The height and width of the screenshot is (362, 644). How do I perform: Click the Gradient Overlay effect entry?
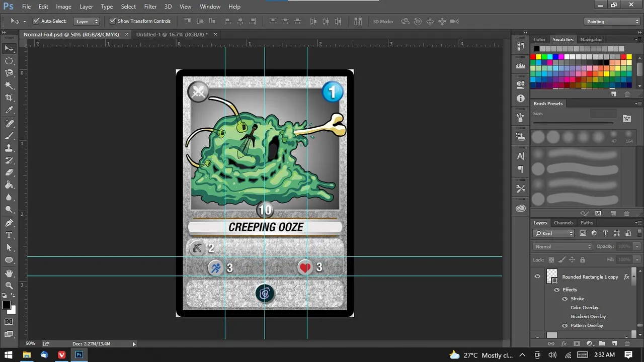[x=588, y=317]
